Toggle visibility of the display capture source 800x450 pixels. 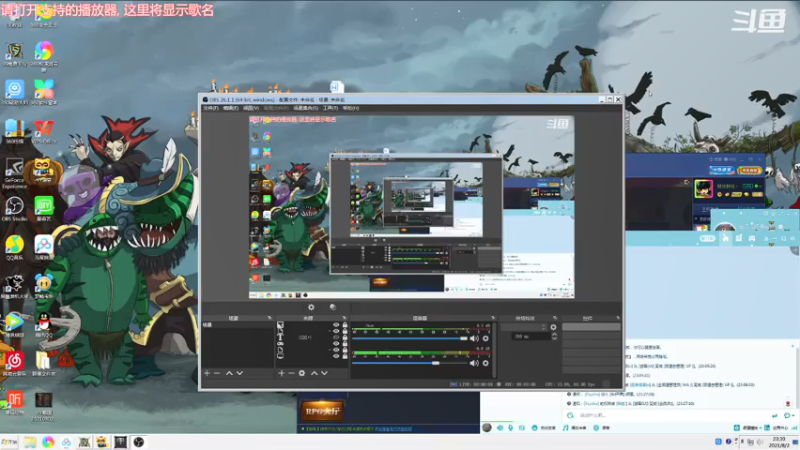coord(336,356)
